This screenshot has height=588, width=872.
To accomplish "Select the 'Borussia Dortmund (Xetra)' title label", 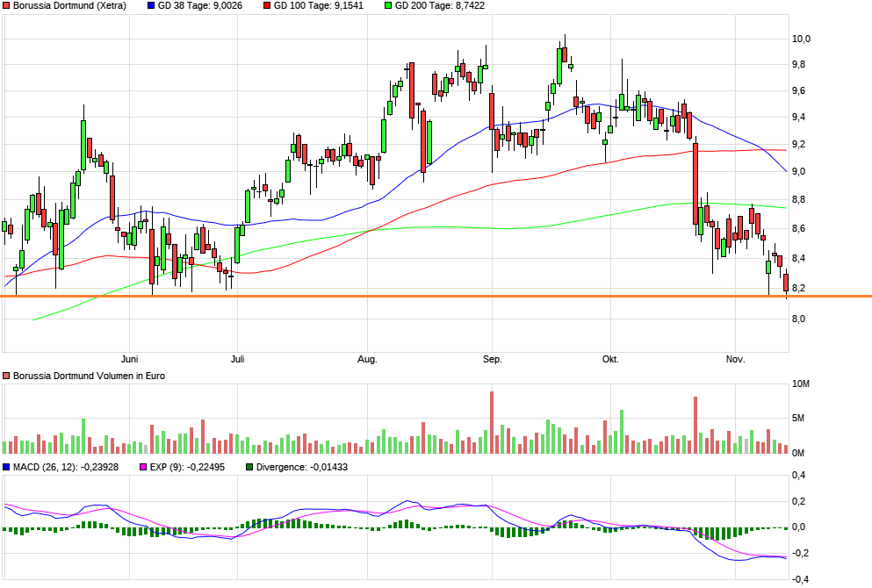I will pos(69,5).
